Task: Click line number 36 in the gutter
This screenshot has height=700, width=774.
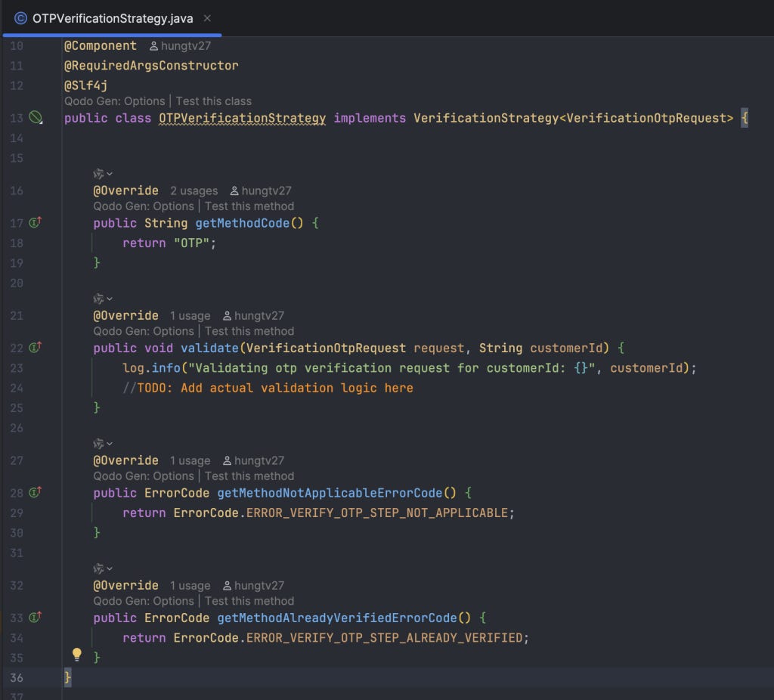Action: coord(17,677)
